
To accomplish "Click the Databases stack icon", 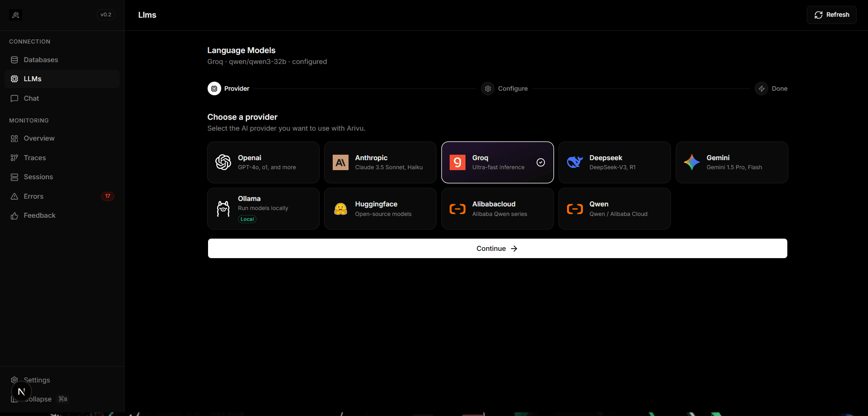I will tap(15, 60).
